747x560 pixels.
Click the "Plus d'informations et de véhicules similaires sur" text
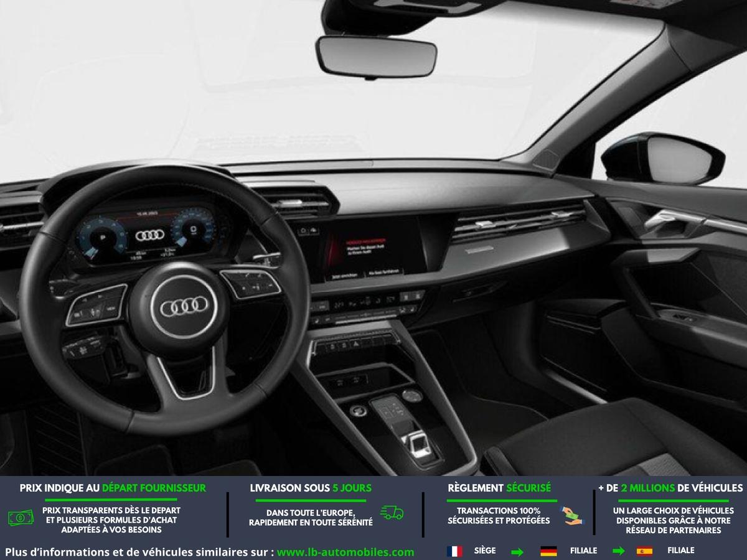coord(139,552)
